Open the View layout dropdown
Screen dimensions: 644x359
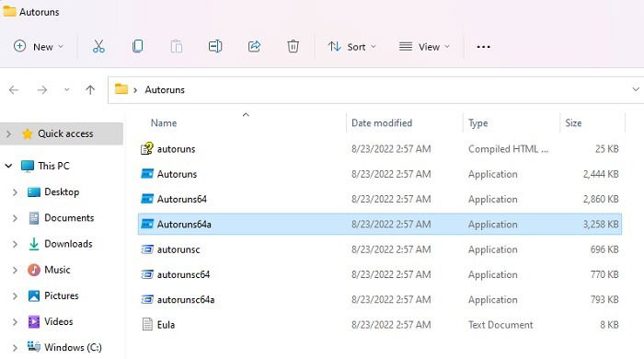pyautogui.click(x=424, y=47)
